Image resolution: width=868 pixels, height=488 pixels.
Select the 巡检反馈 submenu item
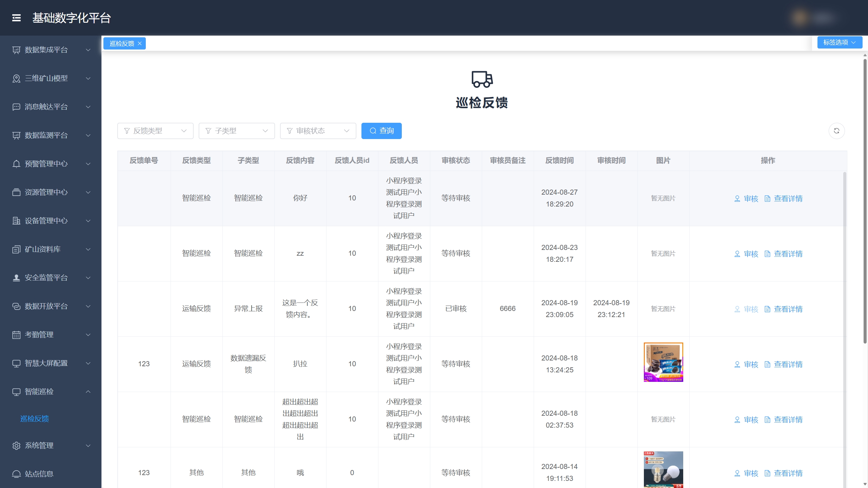pos(35,419)
